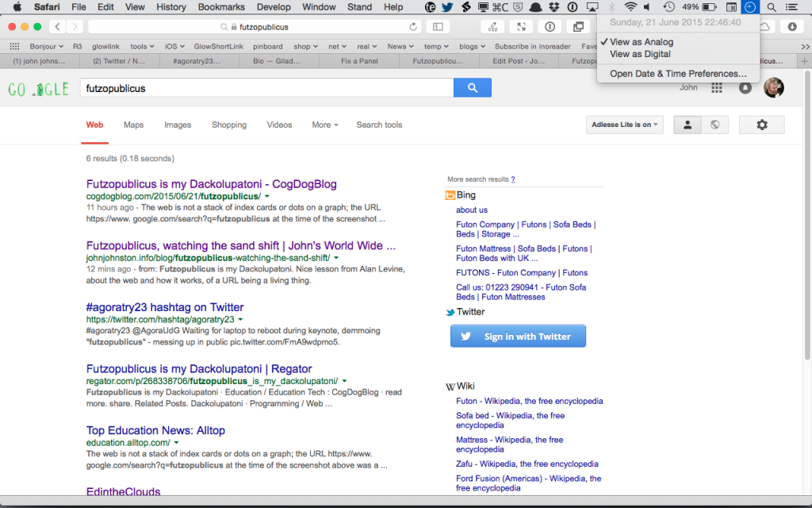The height and width of the screenshot is (508, 812).
Task: Open Subscribe in Inoreader bookmark
Action: [532, 46]
